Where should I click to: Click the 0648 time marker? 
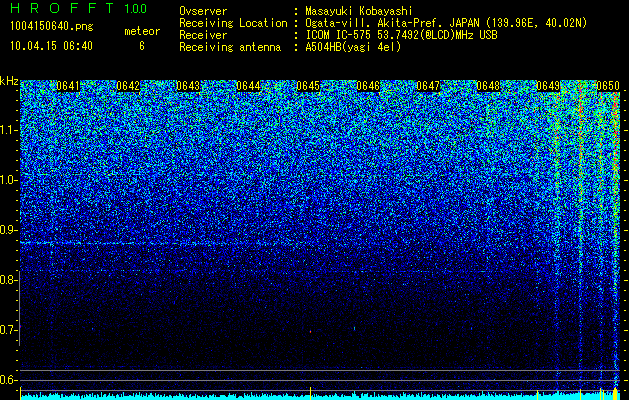[x=488, y=86]
